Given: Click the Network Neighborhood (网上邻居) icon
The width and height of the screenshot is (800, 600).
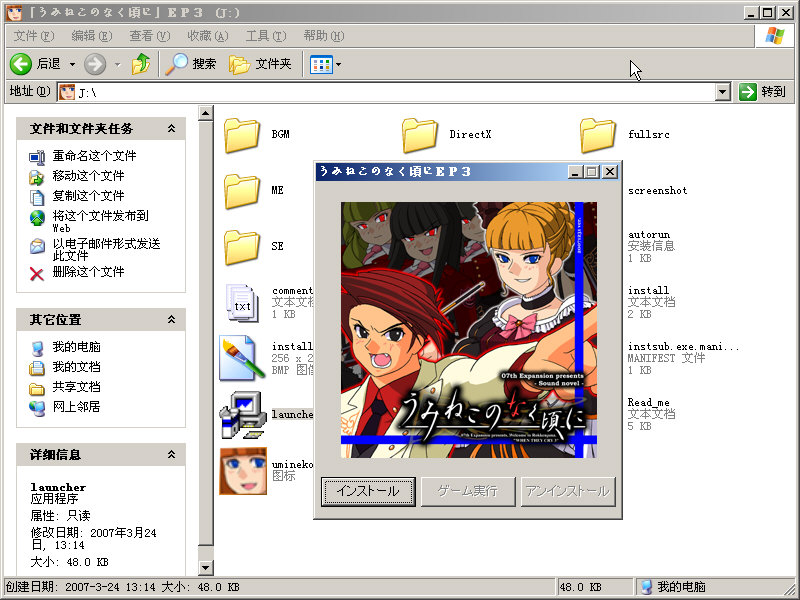Looking at the screenshot, I should tap(37, 409).
